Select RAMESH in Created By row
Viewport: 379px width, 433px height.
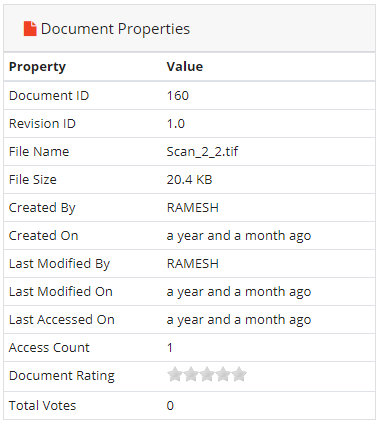click(193, 208)
